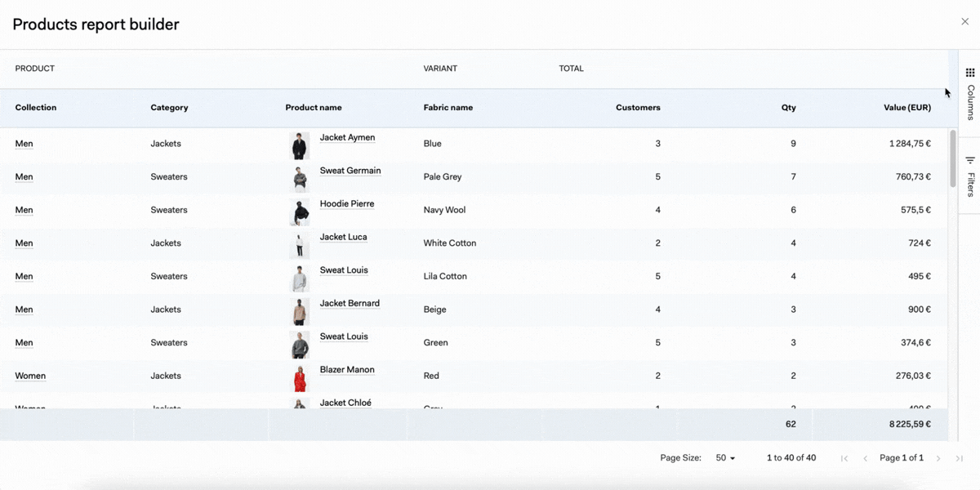Click the PRODUCT column group header
Viewport: 980px width, 490px height.
tap(35, 69)
